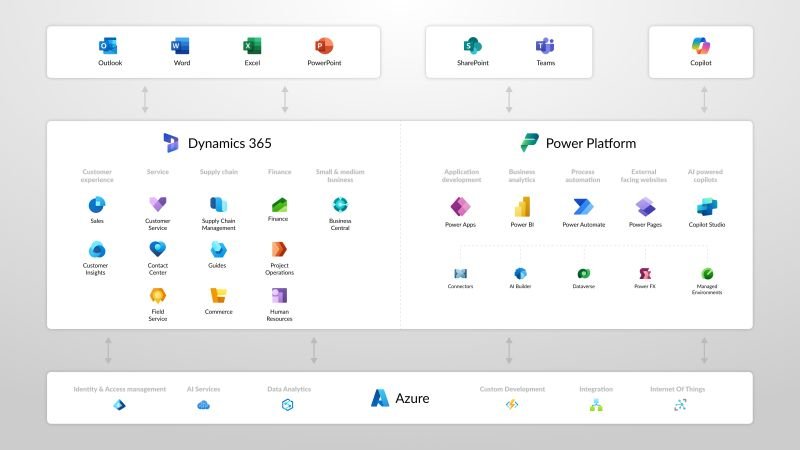Select the Azure AI Services cloud icon

coord(204,405)
